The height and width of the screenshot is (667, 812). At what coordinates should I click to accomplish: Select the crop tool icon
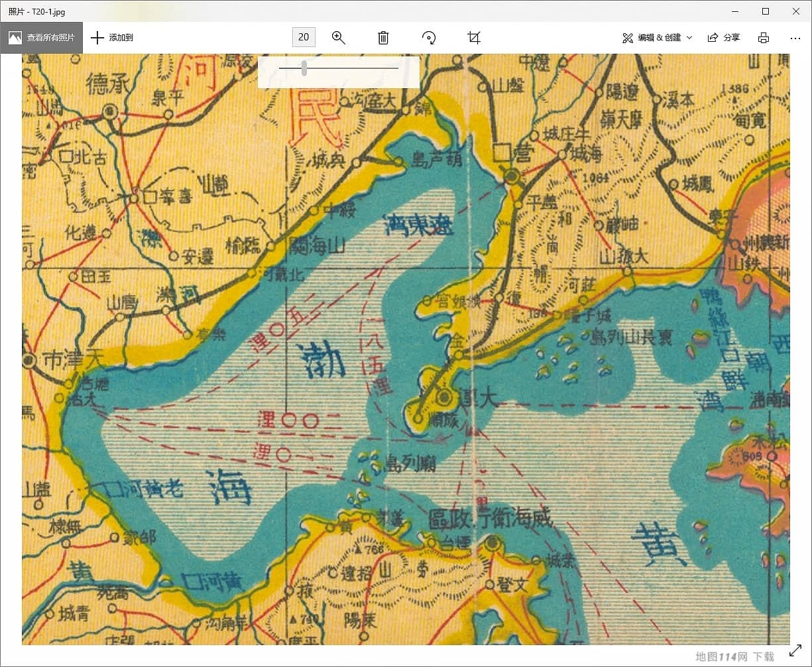473,38
